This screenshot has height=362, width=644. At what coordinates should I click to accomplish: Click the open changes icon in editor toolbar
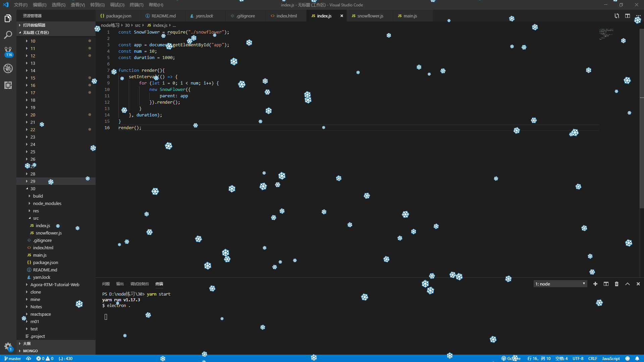point(617,16)
